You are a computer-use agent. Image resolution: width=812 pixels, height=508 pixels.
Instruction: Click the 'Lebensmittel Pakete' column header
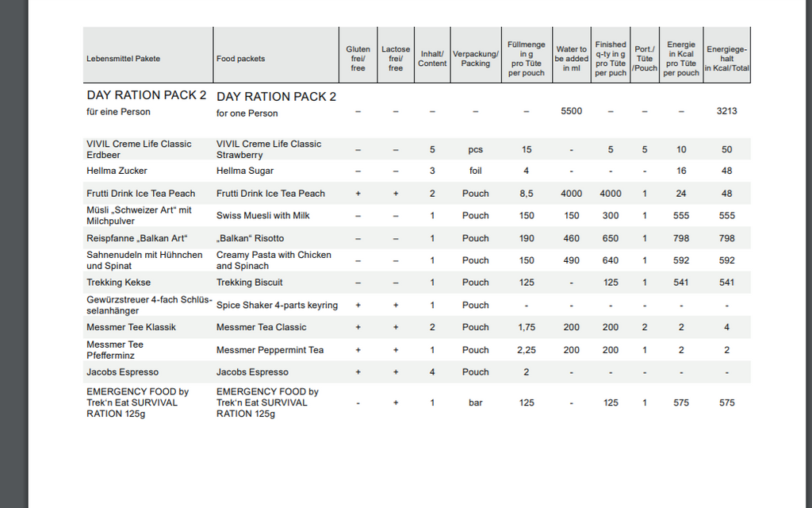(x=123, y=59)
